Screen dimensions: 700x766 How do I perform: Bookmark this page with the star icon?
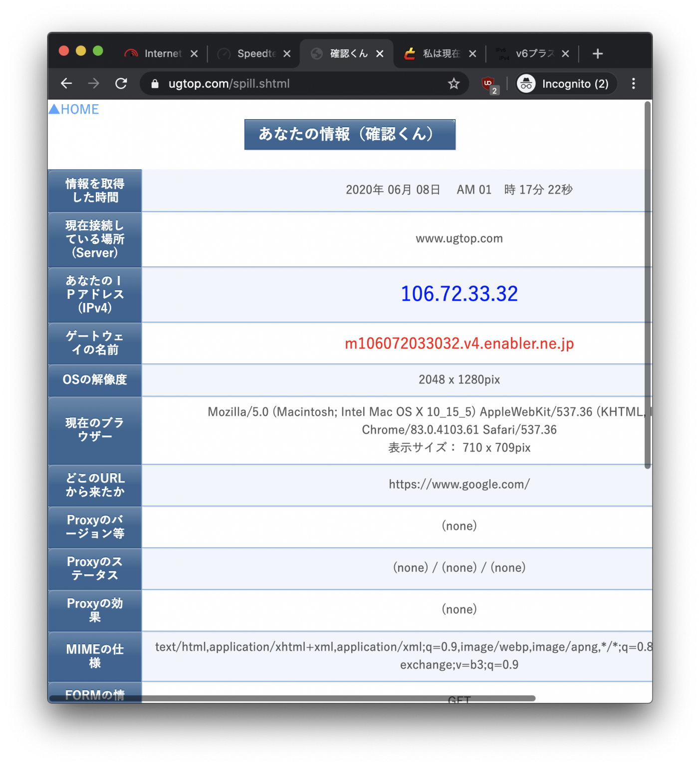[x=454, y=84]
